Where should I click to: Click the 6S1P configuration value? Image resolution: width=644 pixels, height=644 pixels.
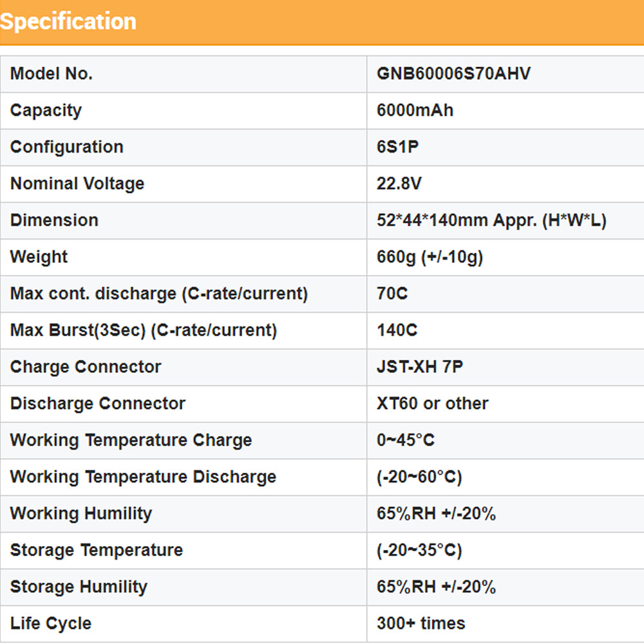[x=397, y=147]
